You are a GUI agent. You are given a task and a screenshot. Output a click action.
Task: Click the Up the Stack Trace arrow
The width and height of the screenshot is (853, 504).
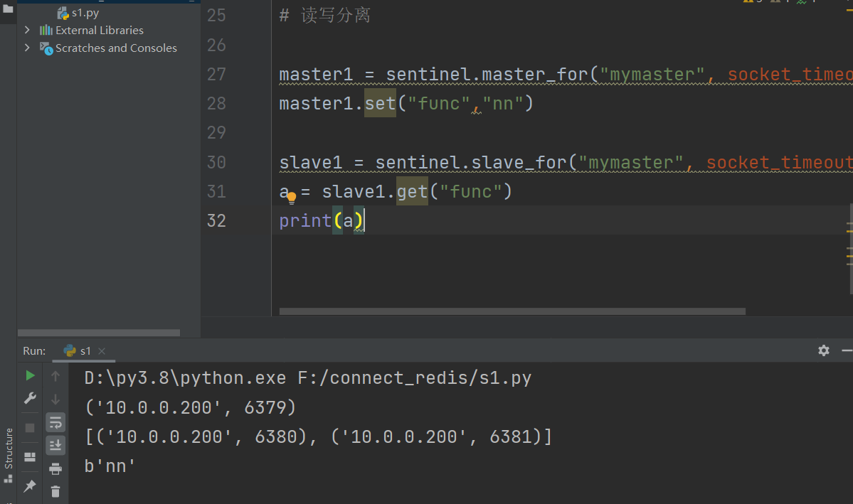55,375
